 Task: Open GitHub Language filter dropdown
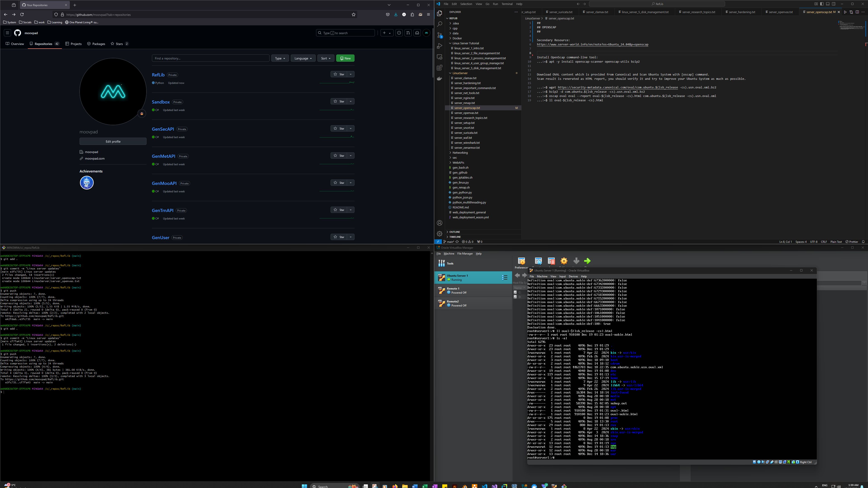(303, 58)
